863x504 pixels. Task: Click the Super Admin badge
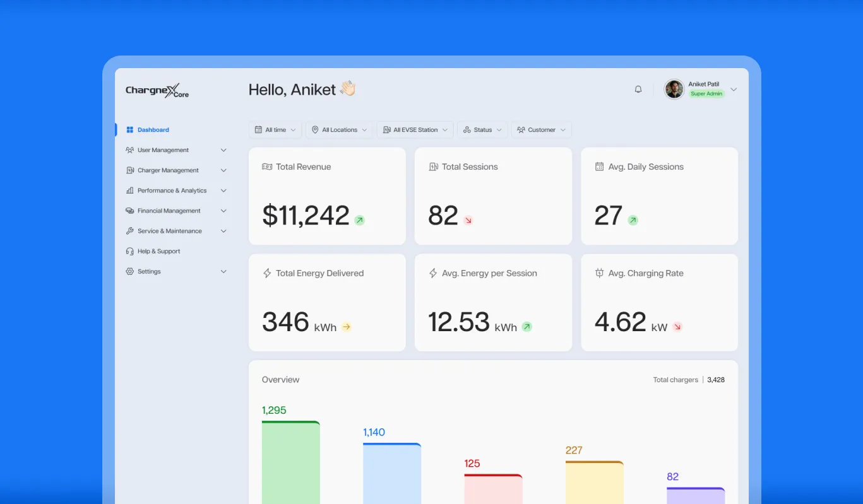click(706, 94)
